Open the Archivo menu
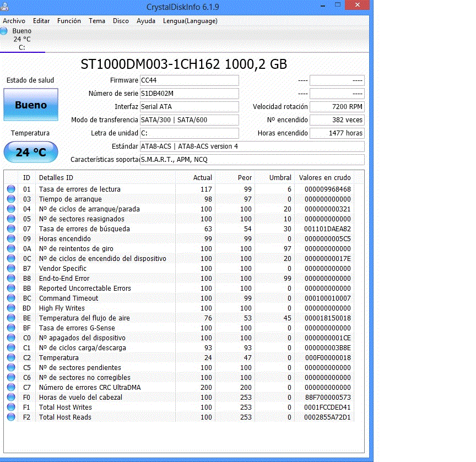The image size is (476, 462). pos(14,21)
